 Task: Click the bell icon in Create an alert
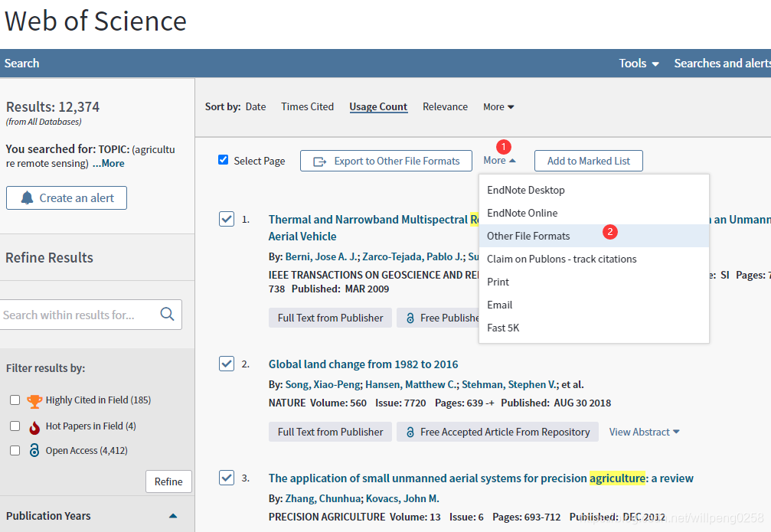click(27, 197)
